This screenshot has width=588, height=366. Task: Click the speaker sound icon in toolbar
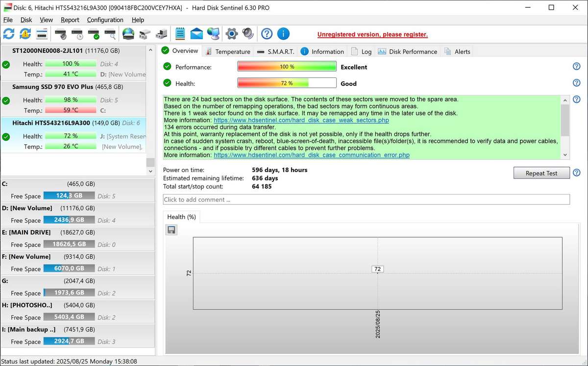point(248,34)
